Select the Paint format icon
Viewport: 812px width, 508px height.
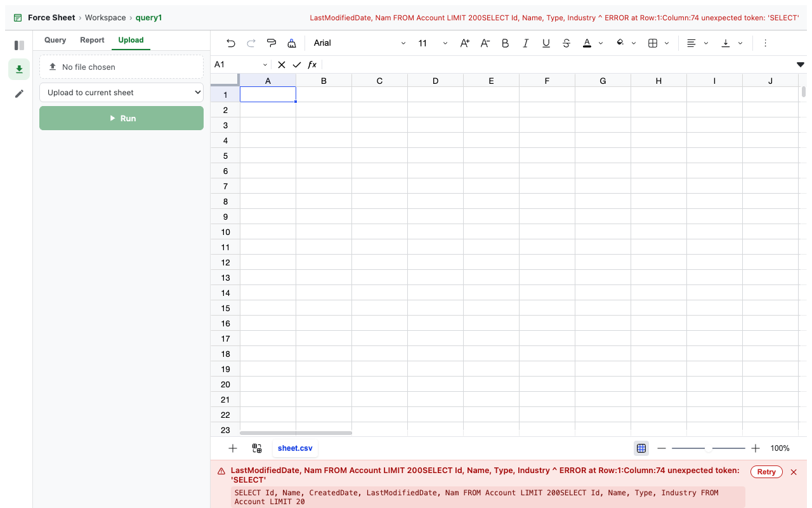[272, 43]
